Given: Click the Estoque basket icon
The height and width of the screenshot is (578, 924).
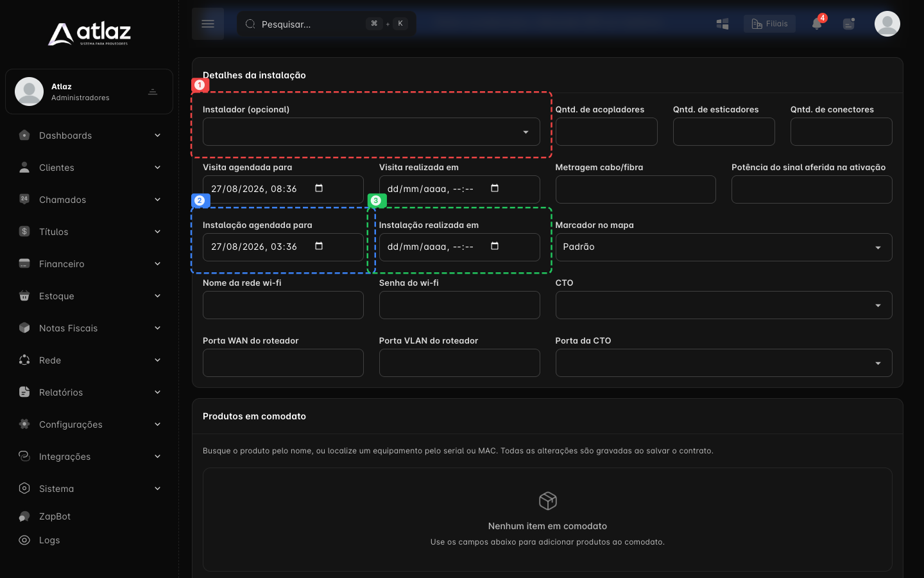Looking at the screenshot, I should pos(24,296).
